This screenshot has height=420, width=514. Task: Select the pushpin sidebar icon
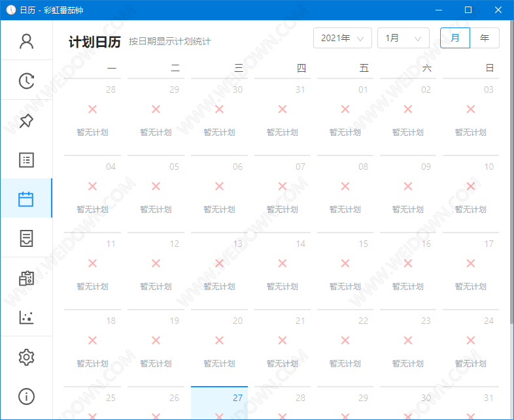tap(26, 121)
